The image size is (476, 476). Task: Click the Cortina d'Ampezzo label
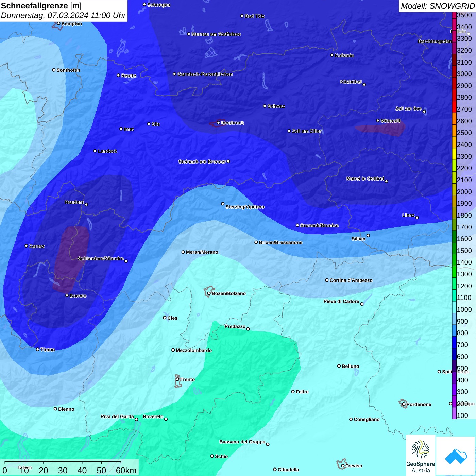tap(351, 280)
